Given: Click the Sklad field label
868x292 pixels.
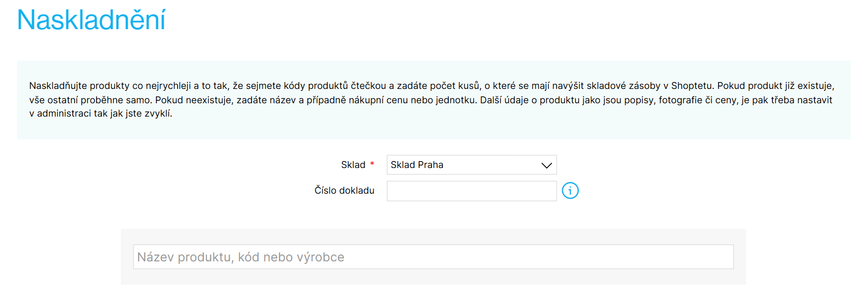Looking at the screenshot, I should pyautogui.click(x=353, y=165).
